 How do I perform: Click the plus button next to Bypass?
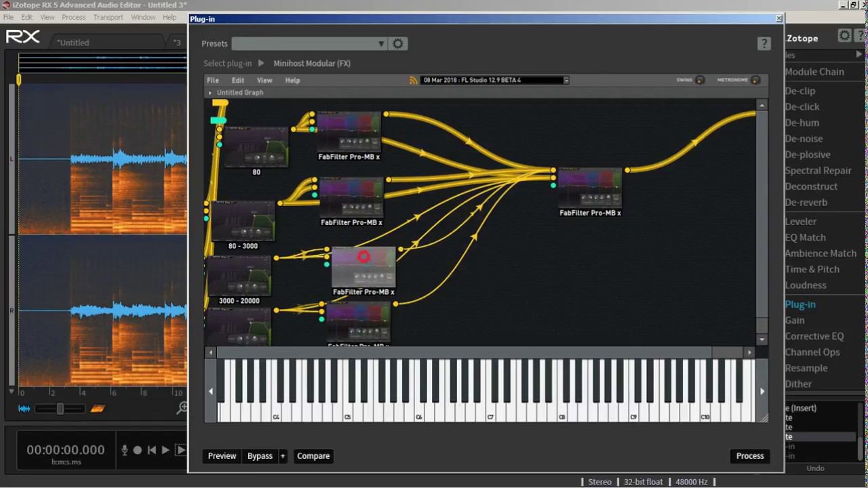point(283,456)
